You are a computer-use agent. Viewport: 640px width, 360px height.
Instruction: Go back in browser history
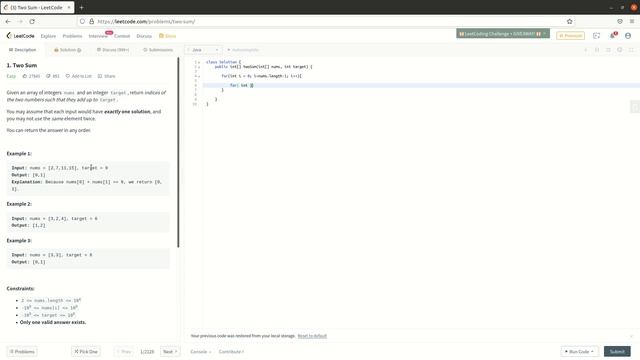pos(8,21)
